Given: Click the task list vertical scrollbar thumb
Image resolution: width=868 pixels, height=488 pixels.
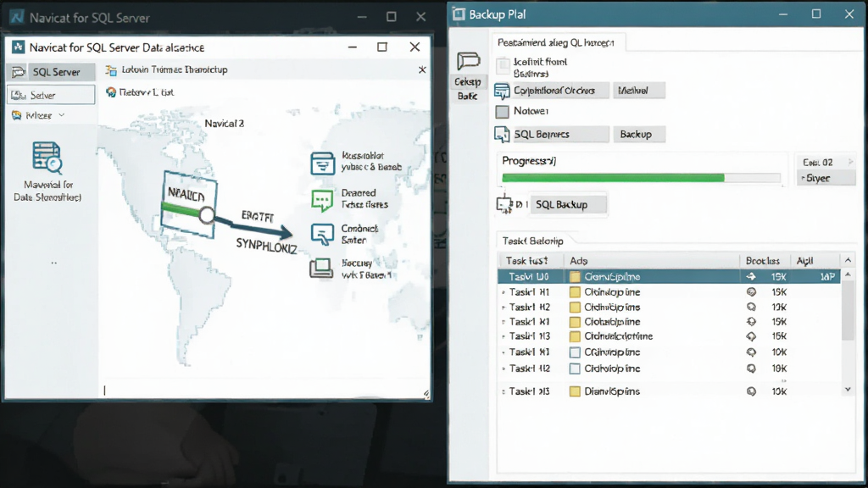Looking at the screenshot, I should point(848,311).
